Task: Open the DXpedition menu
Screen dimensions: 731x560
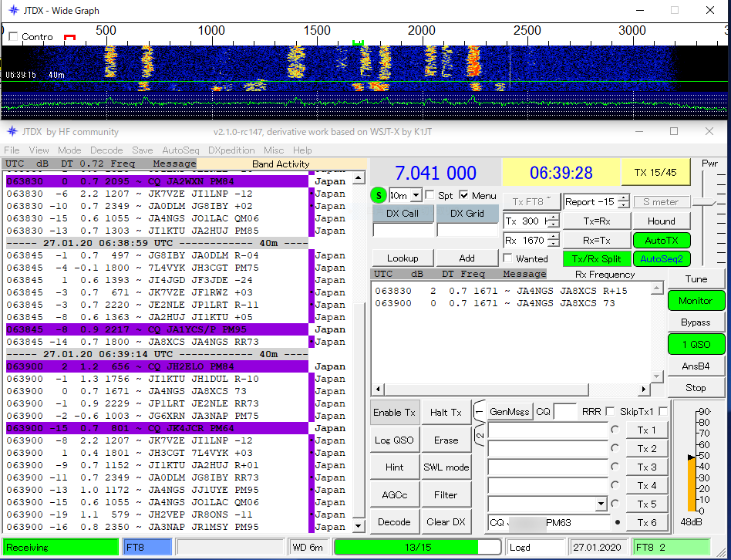Action: (x=230, y=150)
